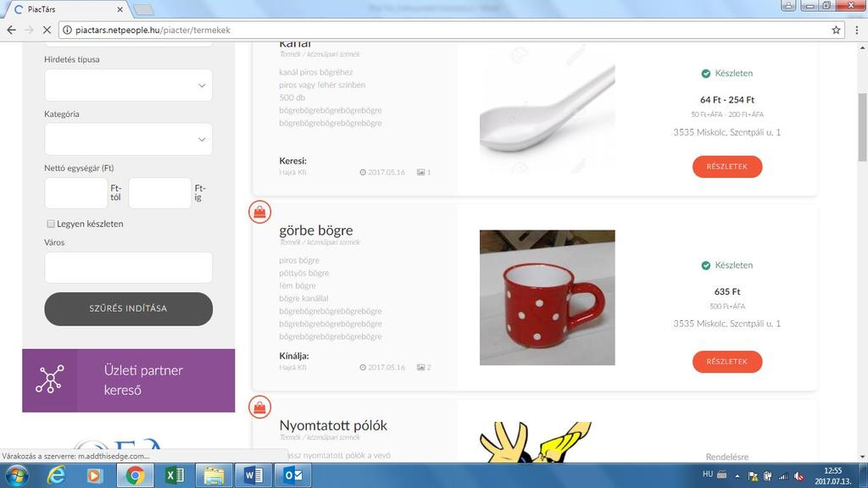Click the Keresi: label on kanál listing
The width and height of the screenshot is (868, 488).
[x=292, y=161]
